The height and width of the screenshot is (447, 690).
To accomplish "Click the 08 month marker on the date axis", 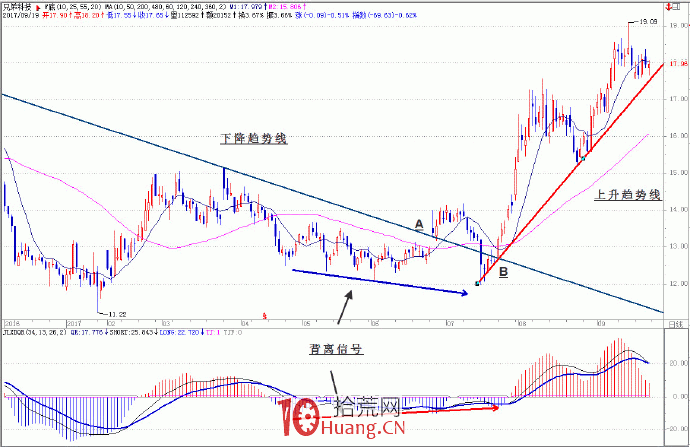I will [522, 324].
